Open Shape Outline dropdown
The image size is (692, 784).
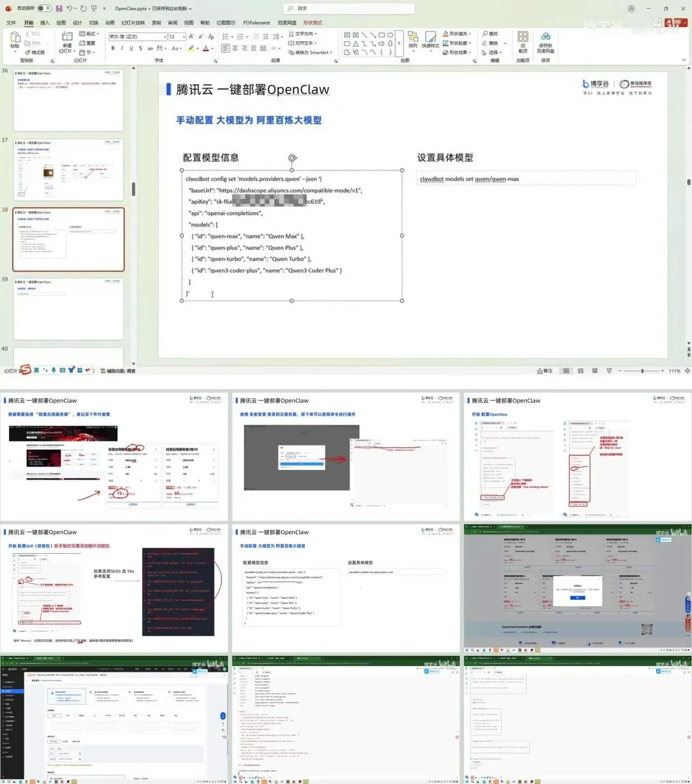pos(457,43)
